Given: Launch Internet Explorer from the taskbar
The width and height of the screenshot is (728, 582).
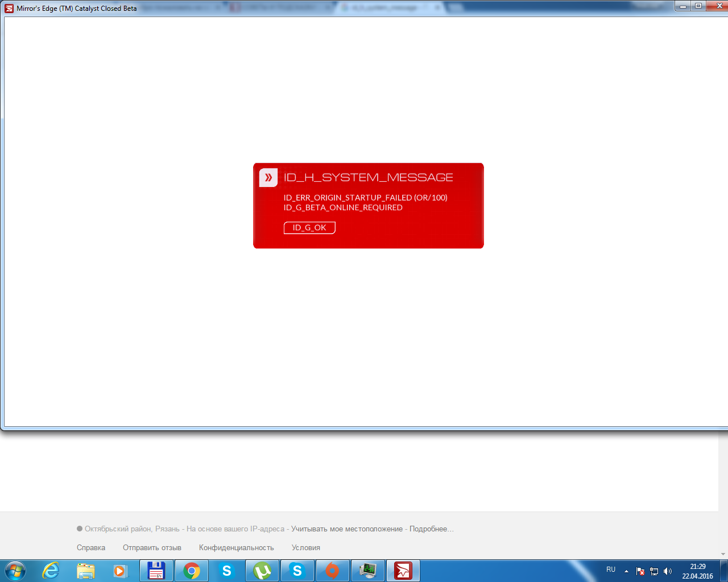Looking at the screenshot, I should coord(51,570).
